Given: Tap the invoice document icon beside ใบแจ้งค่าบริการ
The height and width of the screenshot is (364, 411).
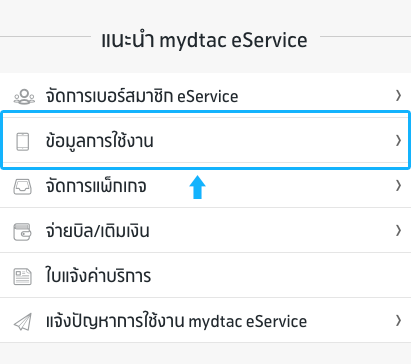Looking at the screenshot, I should pos(22,277).
